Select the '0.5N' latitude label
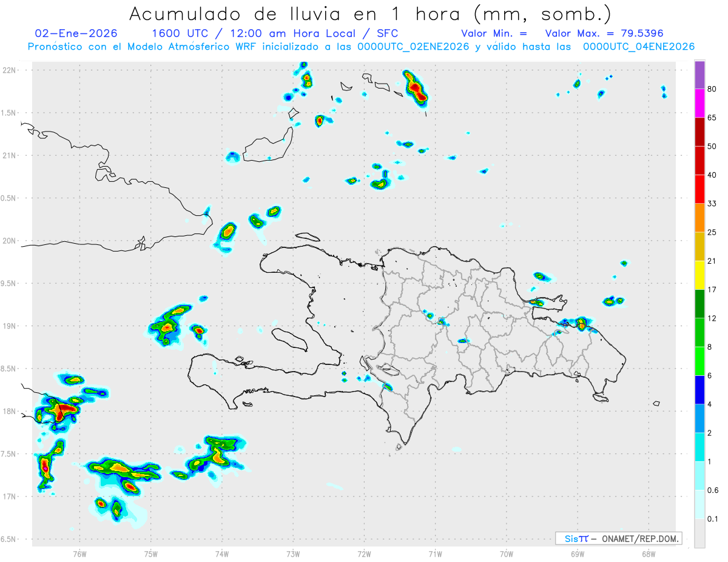Image resolution: width=728 pixels, height=562 pixels. tap(9, 198)
